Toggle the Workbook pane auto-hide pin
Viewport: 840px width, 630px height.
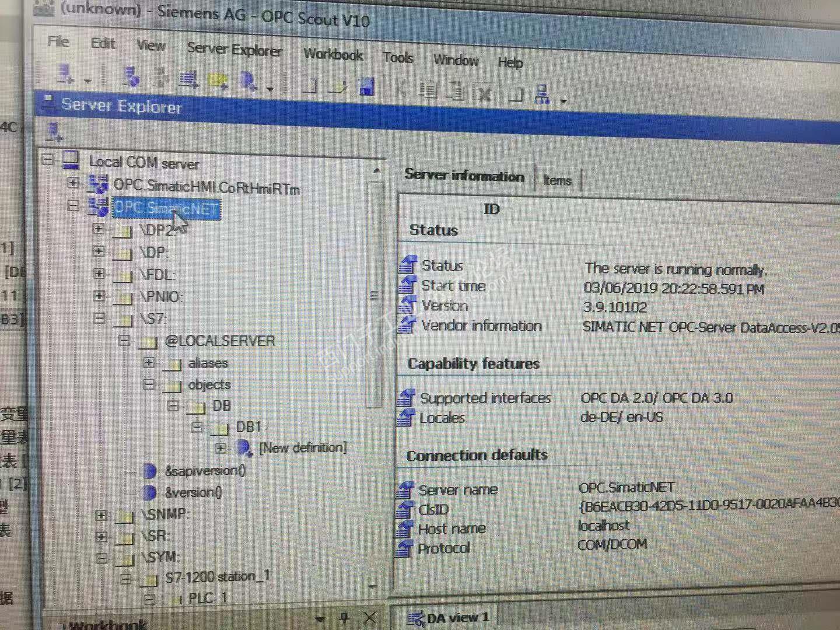click(x=344, y=617)
